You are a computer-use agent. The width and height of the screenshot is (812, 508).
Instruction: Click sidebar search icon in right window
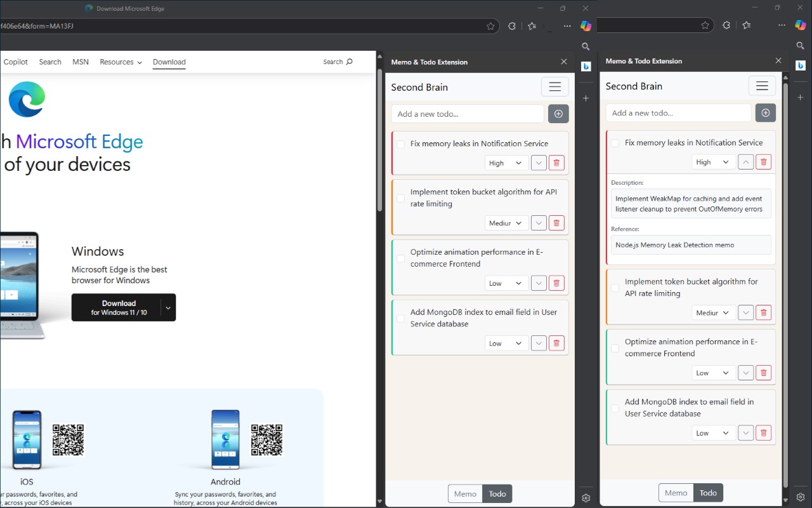[801, 46]
